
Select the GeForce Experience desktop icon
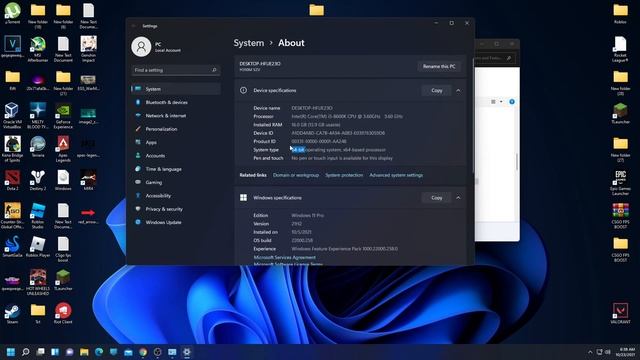click(x=63, y=116)
